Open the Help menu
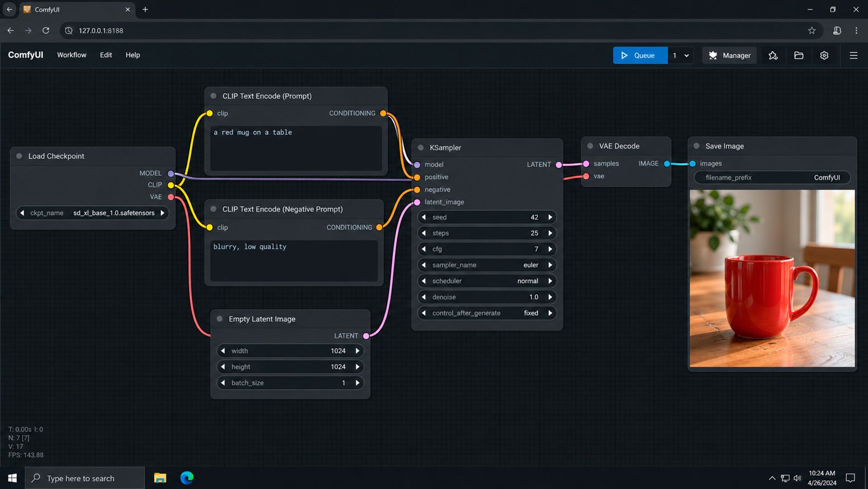Image resolution: width=868 pixels, height=489 pixels. (132, 55)
